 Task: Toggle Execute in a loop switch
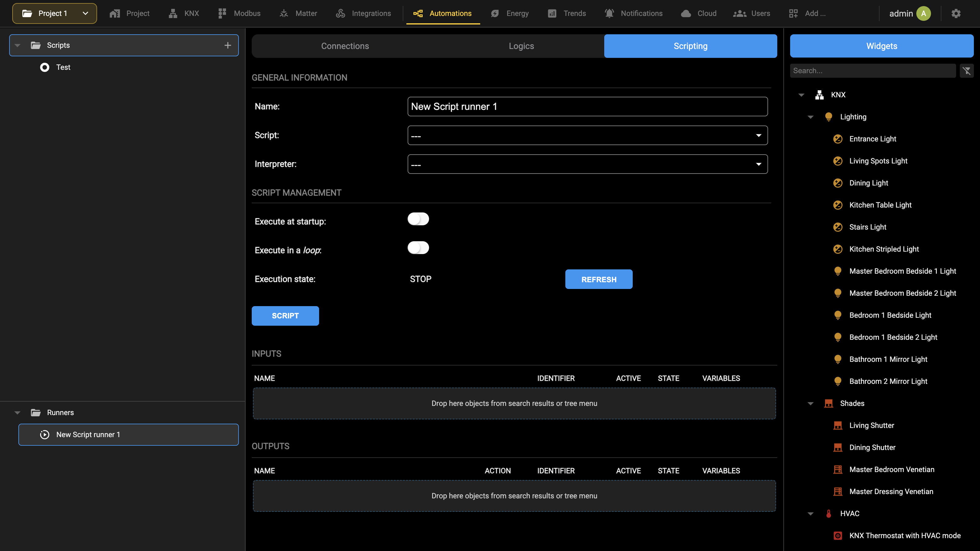tap(418, 248)
